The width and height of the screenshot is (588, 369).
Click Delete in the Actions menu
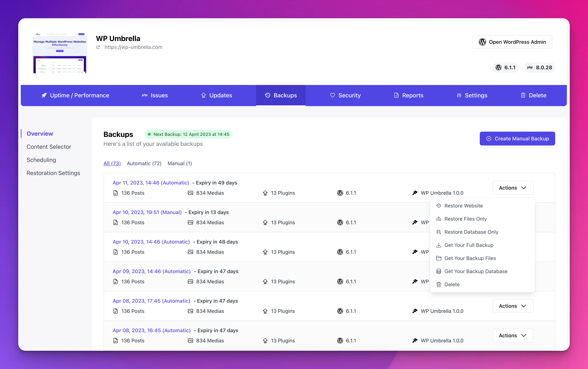[x=482, y=285]
